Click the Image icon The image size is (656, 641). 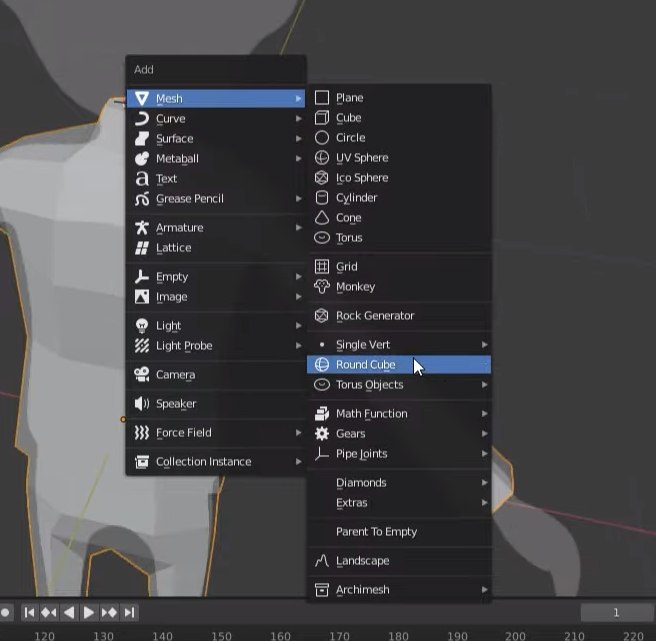pos(142,297)
